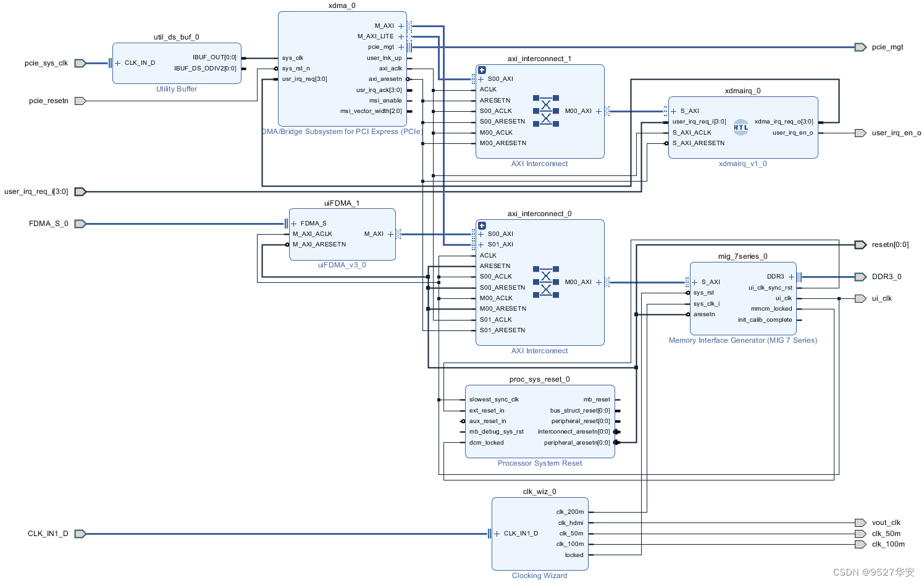The height and width of the screenshot is (583, 924).
Task: Click Memory Interface Generator (MIG 7 Series) label
Action: click(x=743, y=340)
